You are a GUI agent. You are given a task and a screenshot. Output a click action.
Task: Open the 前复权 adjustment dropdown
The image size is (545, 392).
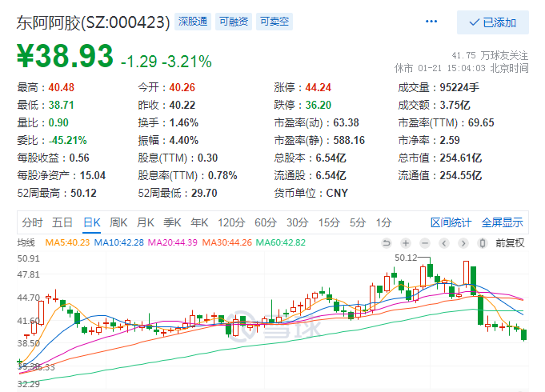[x=510, y=243]
